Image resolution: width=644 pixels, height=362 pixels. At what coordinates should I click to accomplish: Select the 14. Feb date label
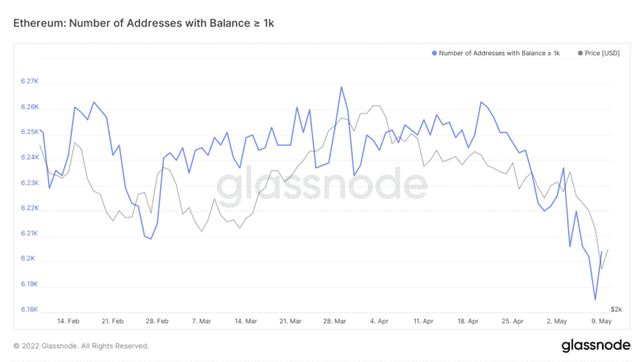(x=68, y=321)
